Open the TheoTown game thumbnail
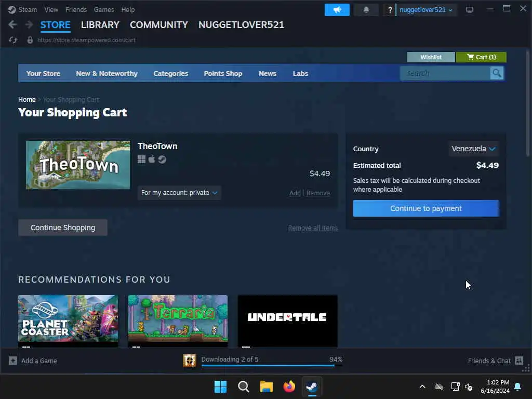The image size is (532, 399). point(78,165)
